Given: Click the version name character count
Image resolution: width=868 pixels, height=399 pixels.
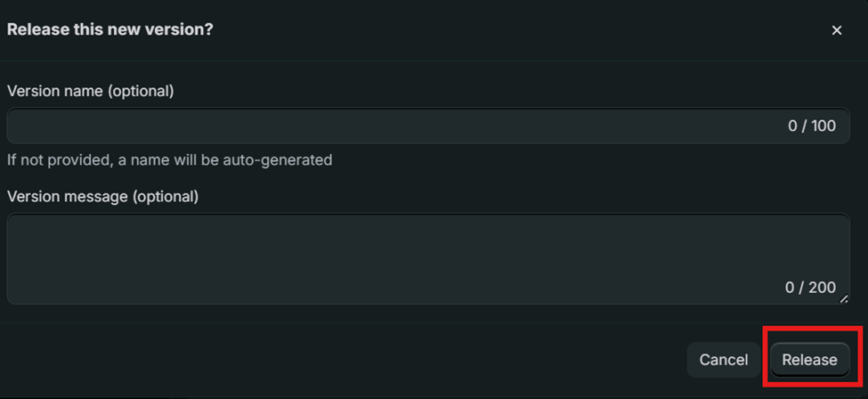Looking at the screenshot, I should 811,126.
